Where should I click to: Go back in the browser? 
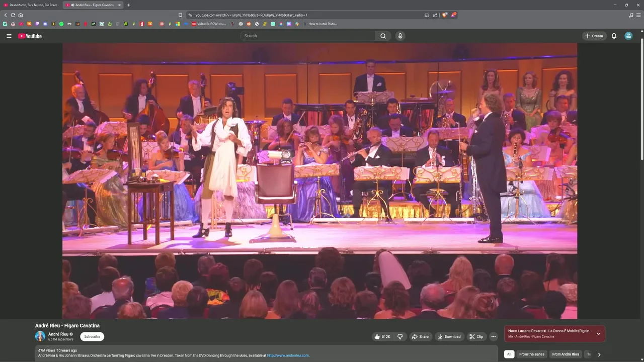(6, 15)
